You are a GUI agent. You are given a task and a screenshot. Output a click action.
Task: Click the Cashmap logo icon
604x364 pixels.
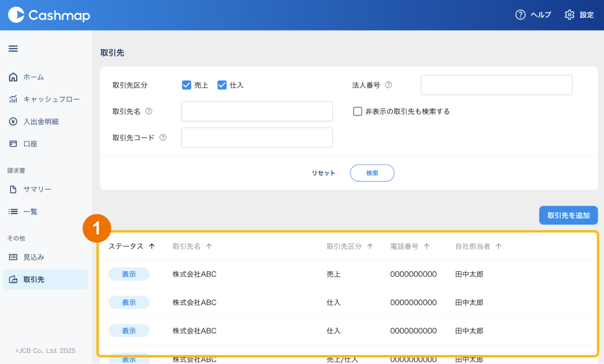pos(16,15)
